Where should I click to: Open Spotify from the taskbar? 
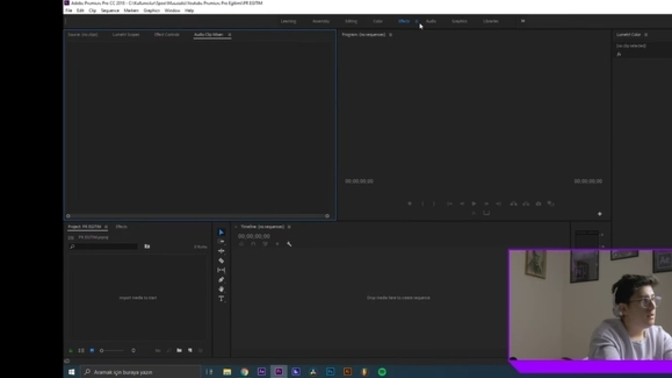tap(382, 372)
